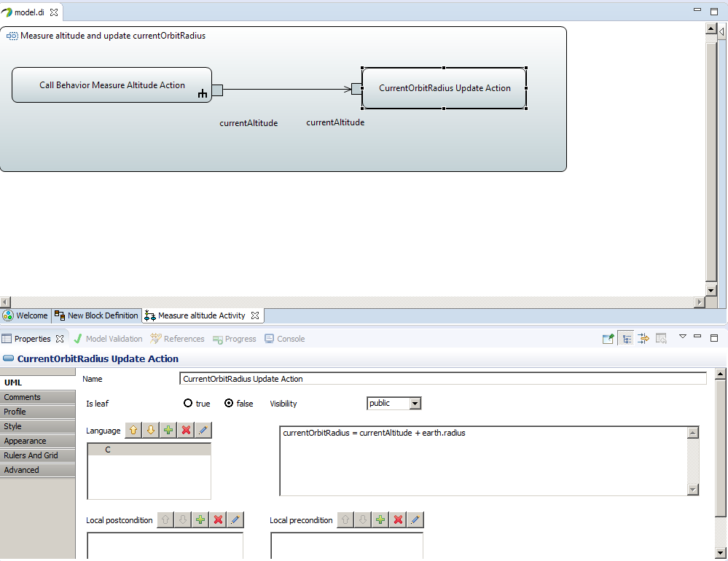Image resolution: width=728 pixels, height=561 pixels.
Task: Select the currentAltitude label under the output pin
Action: [x=248, y=123]
